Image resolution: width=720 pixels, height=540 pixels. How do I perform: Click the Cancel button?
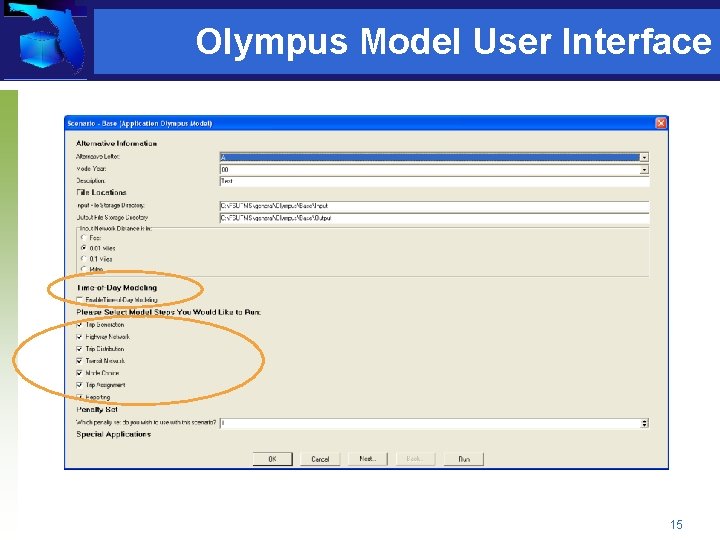click(320, 459)
